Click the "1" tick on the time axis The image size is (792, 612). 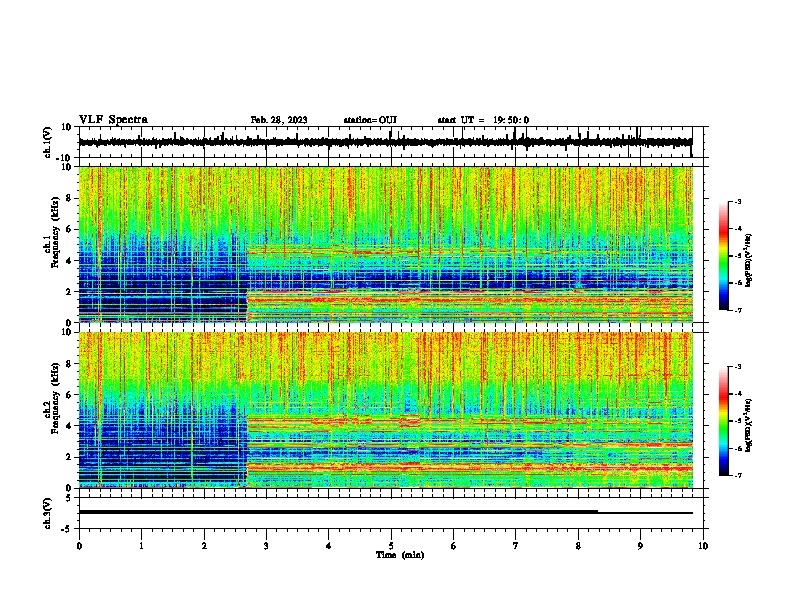coord(141,546)
